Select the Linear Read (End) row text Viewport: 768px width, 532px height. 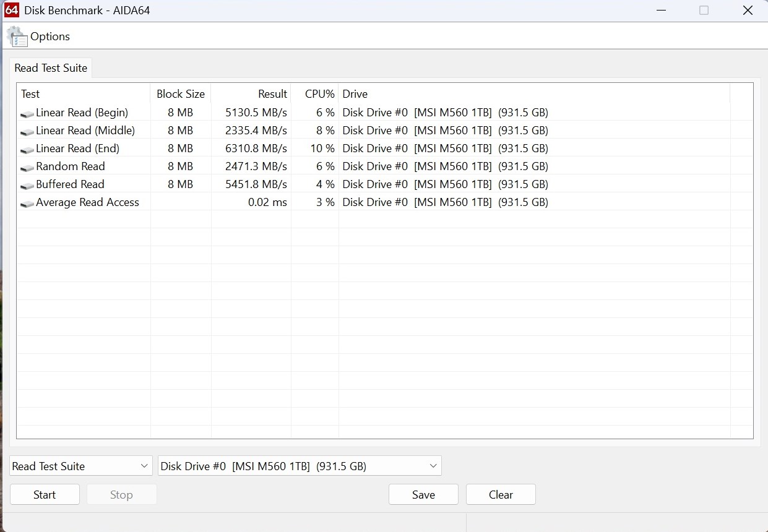point(77,148)
